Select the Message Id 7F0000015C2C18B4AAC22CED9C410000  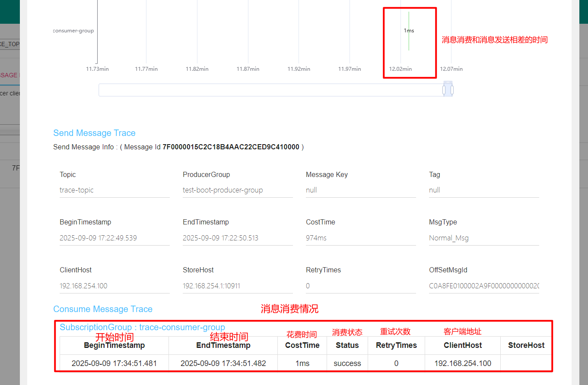(x=231, y=147)
